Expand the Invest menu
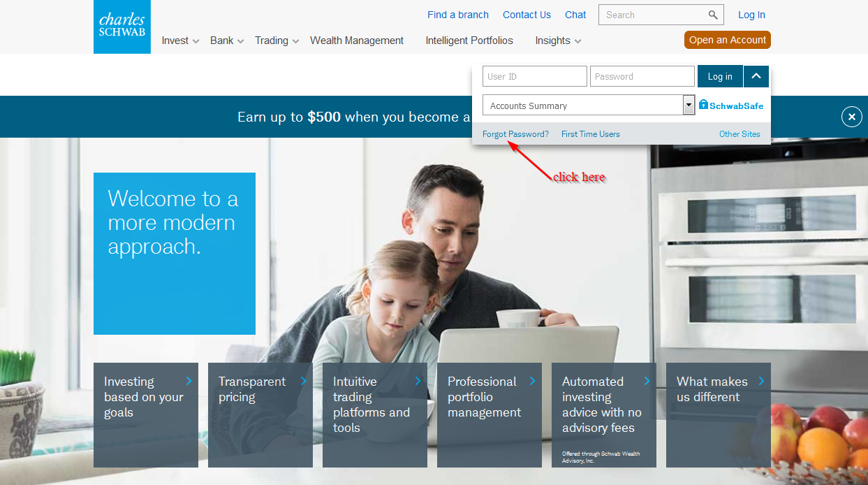The image size is (868, 485). pyautogui.click(x=180, y=41)
